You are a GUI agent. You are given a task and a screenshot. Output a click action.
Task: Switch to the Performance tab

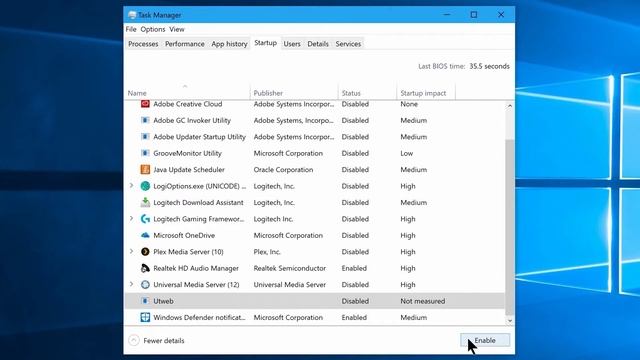point(184,44)
